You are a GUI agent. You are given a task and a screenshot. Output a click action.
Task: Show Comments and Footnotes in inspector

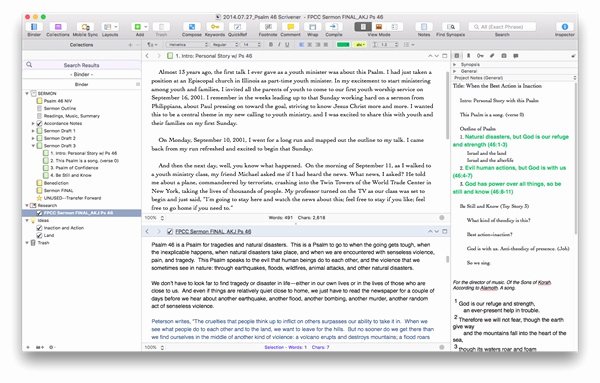click(x=516, y=56)
